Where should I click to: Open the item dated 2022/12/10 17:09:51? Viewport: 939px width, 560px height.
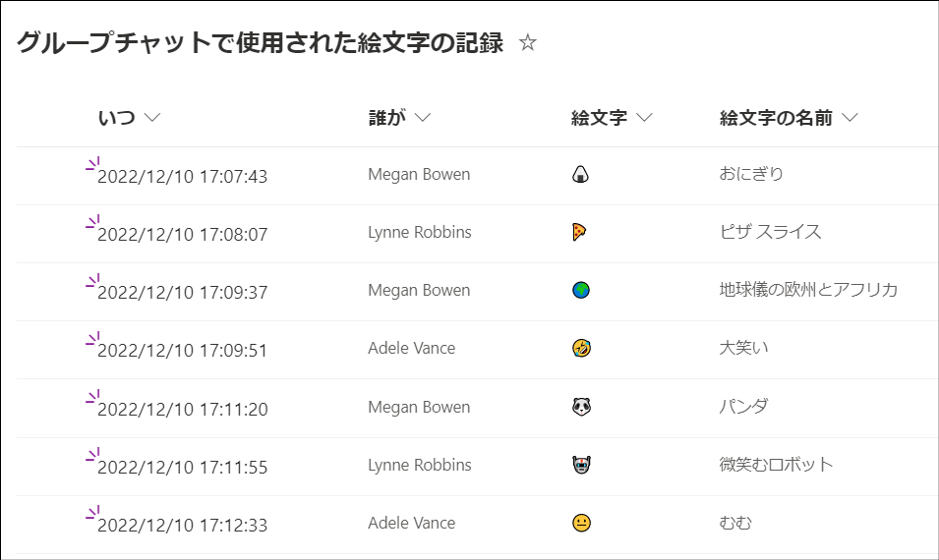click(182, 350)
